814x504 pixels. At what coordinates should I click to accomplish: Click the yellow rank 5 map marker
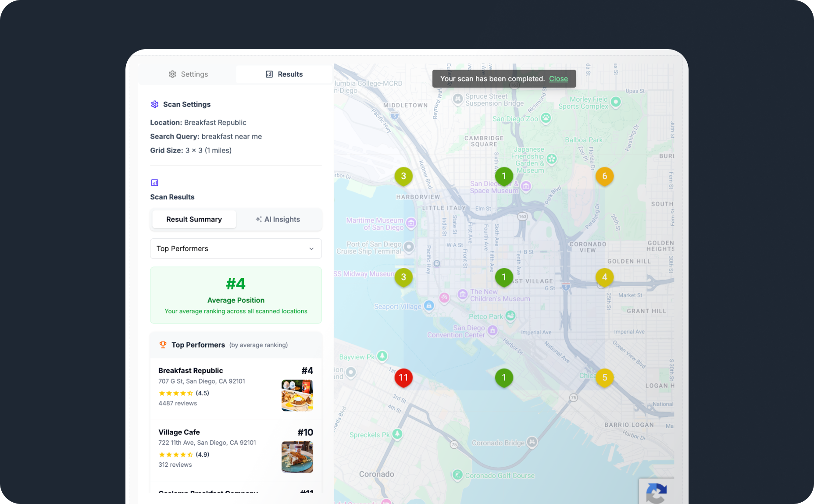tap(604, 377)
